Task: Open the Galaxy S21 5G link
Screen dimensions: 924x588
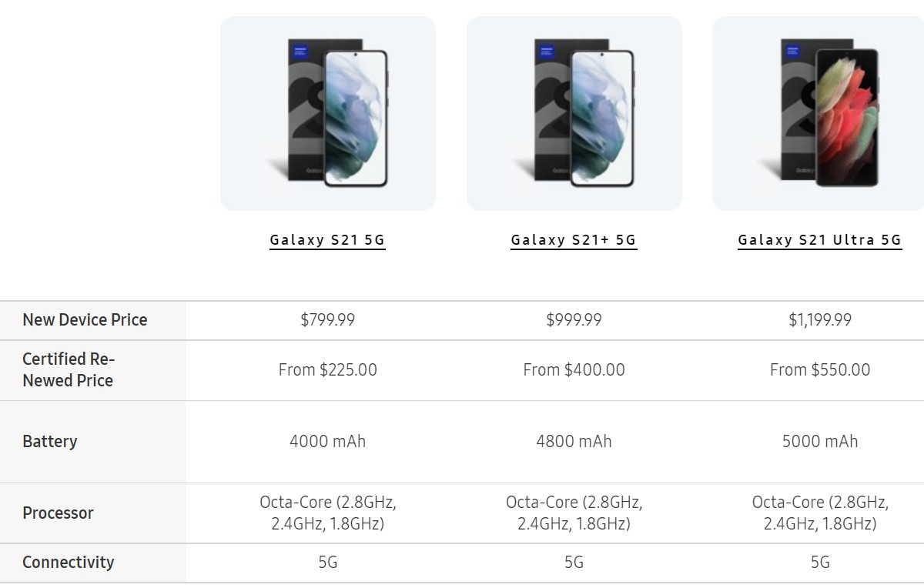Action: point(327,240)
